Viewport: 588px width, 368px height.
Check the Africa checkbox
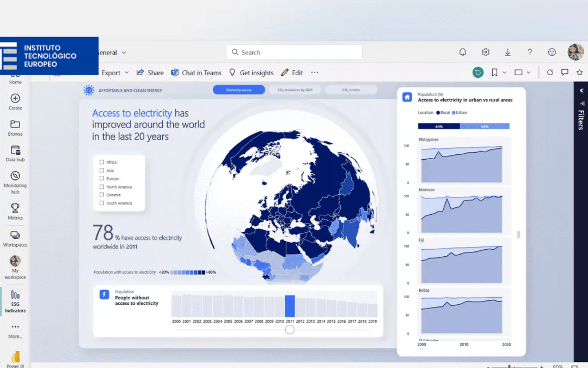point(101,162)
